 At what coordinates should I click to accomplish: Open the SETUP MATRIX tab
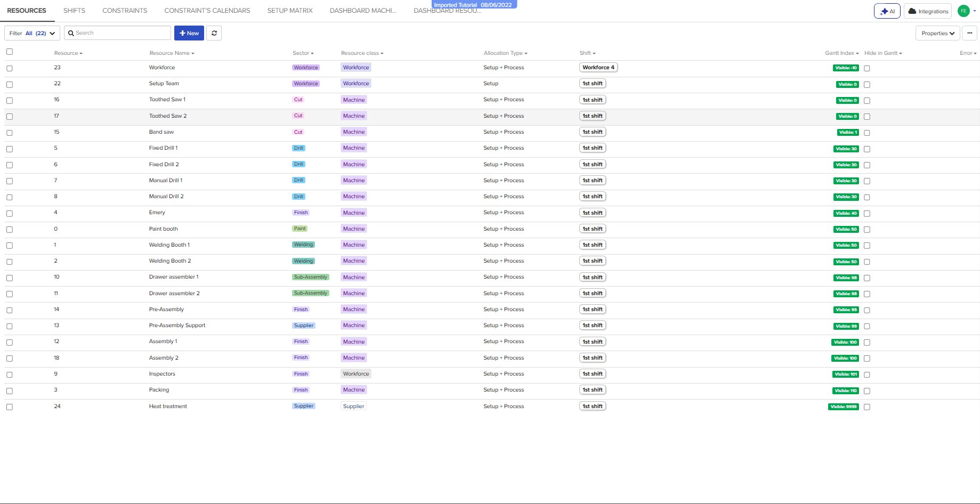pyautogui.click(x=290, y=11)
